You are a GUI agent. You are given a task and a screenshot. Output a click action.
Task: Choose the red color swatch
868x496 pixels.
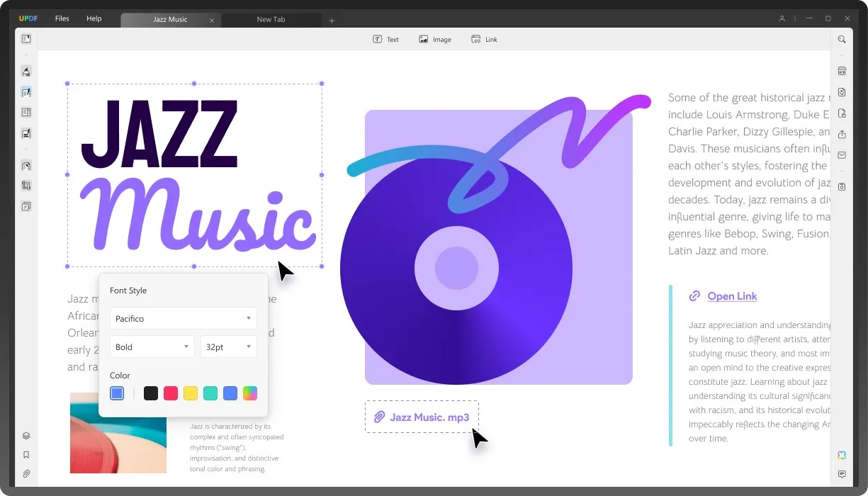pos(171,393)
